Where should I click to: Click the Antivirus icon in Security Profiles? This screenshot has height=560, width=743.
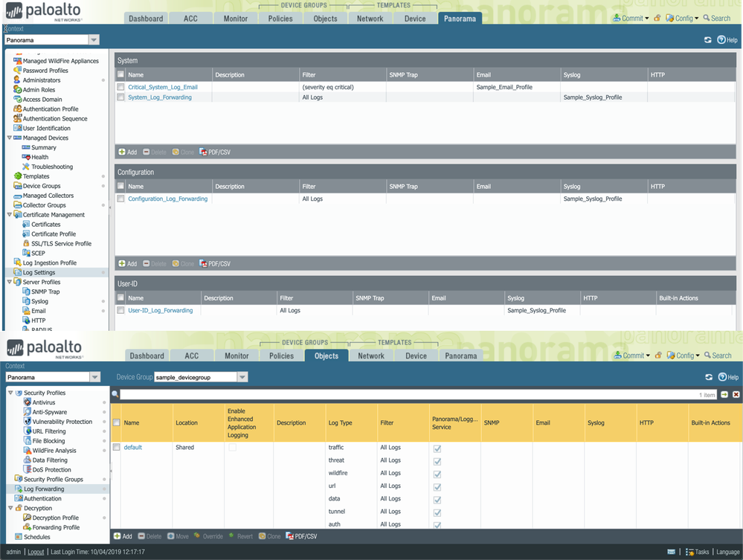pos(27,402)
